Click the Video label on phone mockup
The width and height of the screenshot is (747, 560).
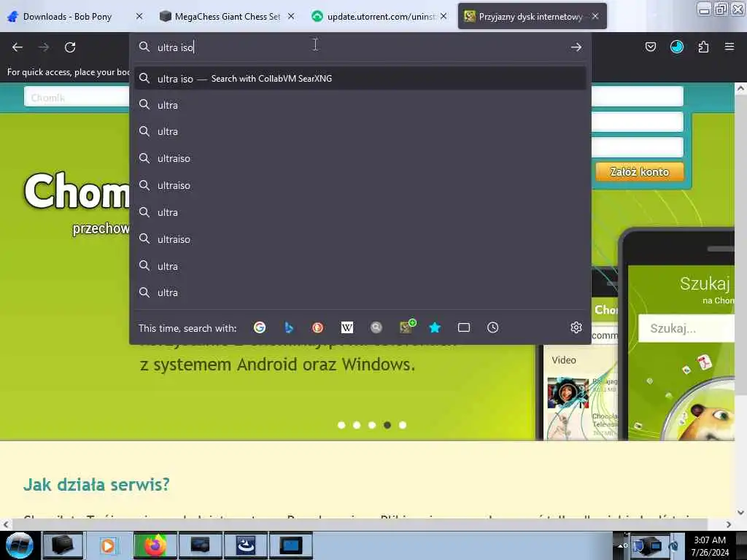564,360
